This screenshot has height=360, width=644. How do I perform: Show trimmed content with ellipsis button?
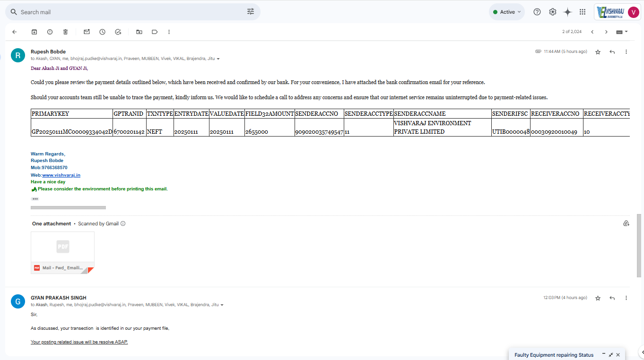[35, 199]
